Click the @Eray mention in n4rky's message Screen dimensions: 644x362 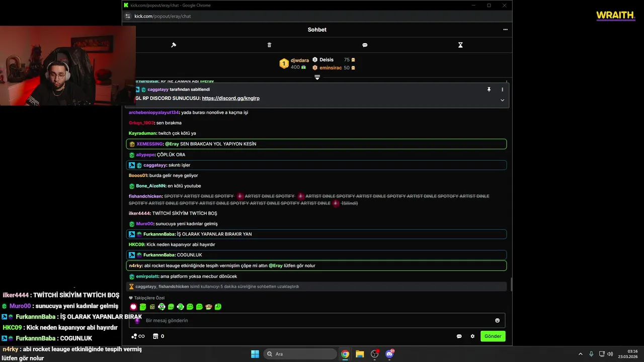[275, 265]
